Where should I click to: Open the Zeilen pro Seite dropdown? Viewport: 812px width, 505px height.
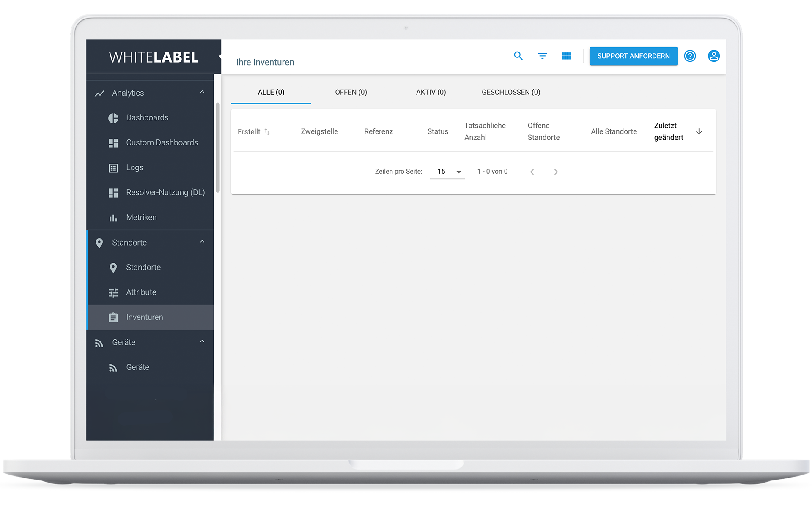(x=447, y=172)
